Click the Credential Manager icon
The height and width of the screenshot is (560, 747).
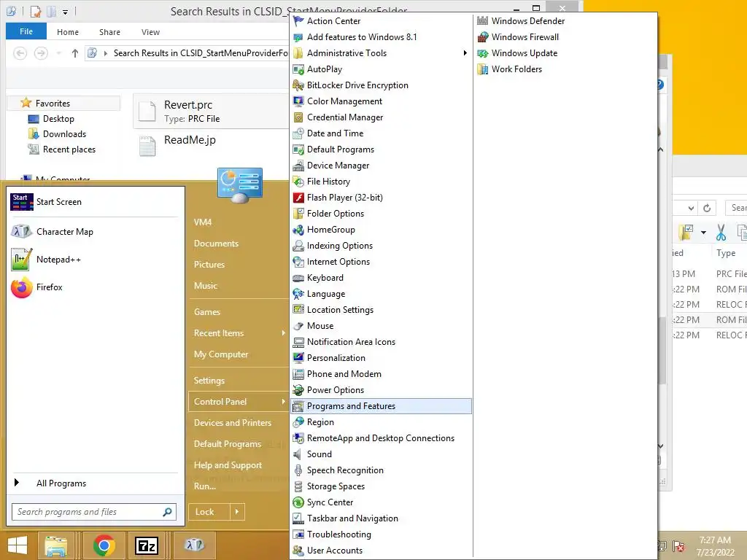(x=298, y=117)
